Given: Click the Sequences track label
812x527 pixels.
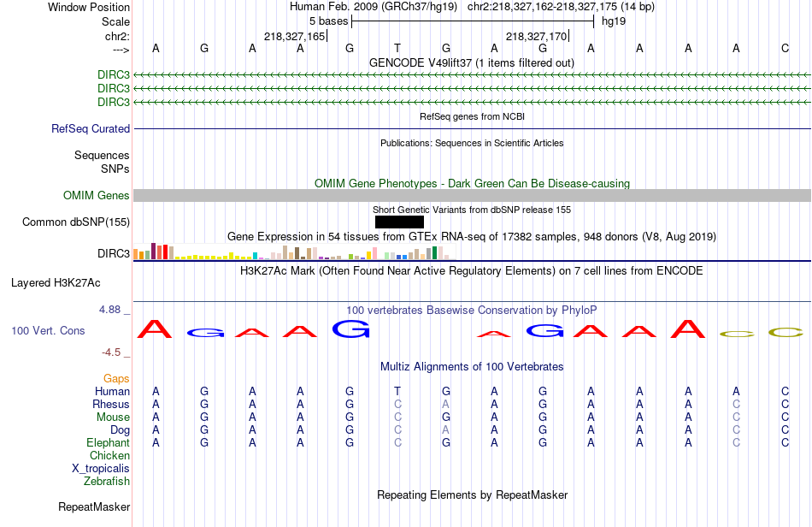Looking at the screenshot, I should [x=102, y=155].
